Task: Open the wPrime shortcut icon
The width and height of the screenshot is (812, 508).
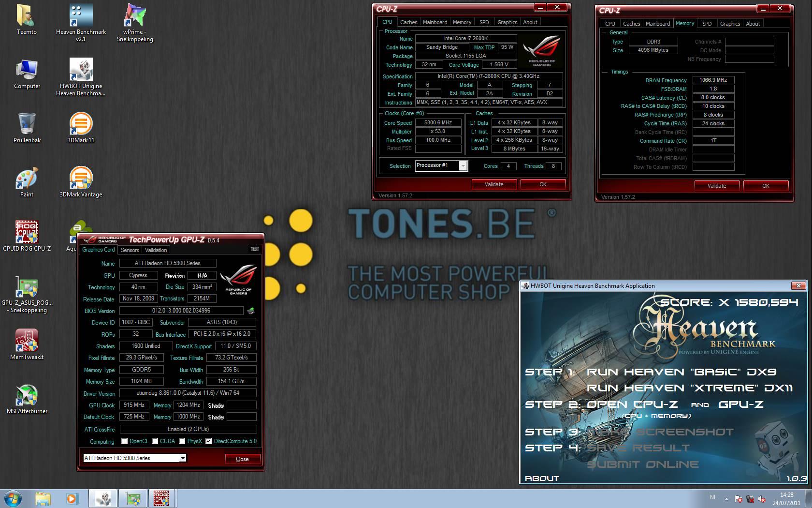Action: [135, 22]
